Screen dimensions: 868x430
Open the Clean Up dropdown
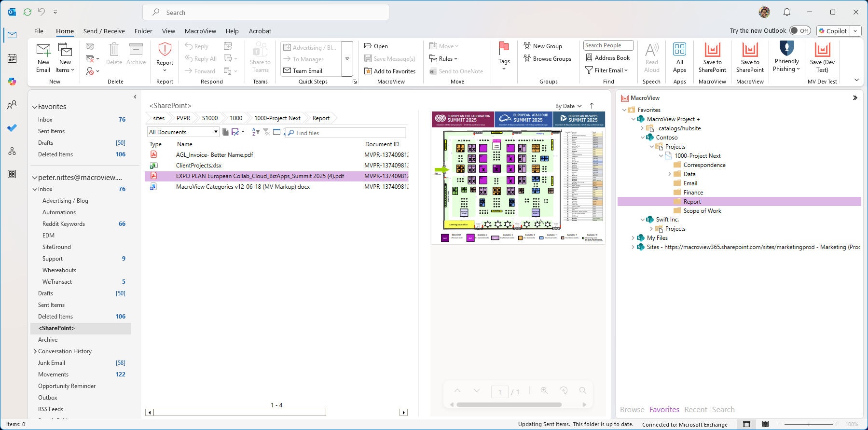[x=92, y=58]
